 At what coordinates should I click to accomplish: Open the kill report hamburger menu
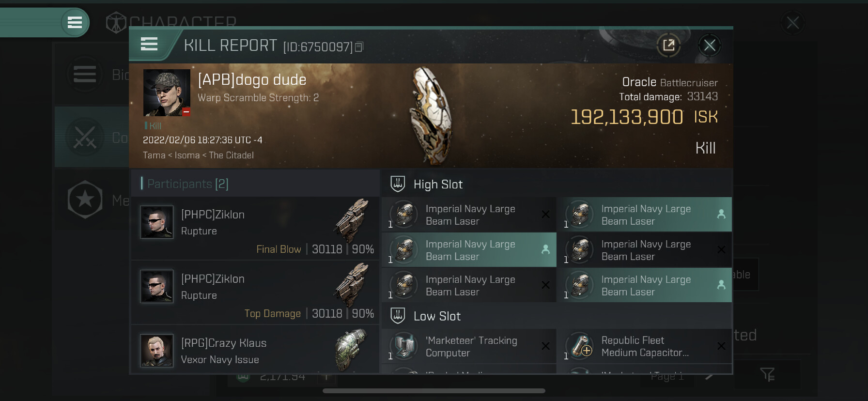149,44
